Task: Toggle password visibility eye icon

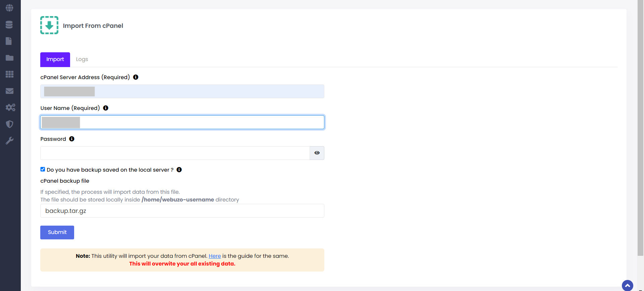Action: pyautogui.click(x=317, y=153)
